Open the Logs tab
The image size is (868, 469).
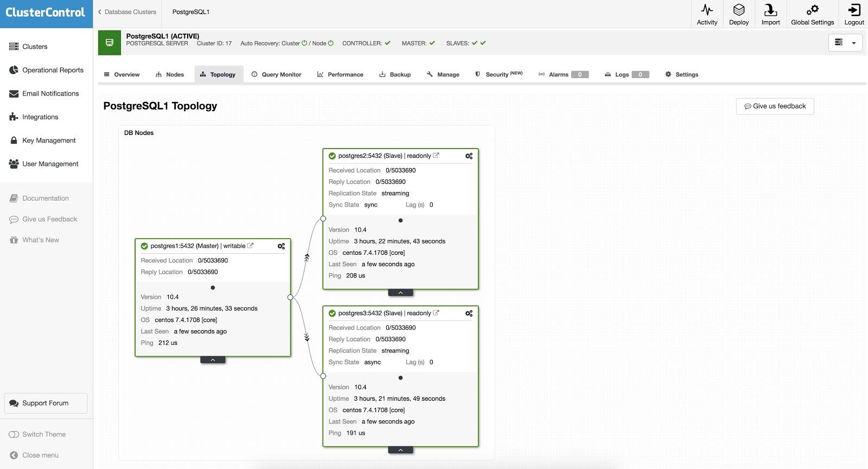pyautogui.click(x=627, y=75)
